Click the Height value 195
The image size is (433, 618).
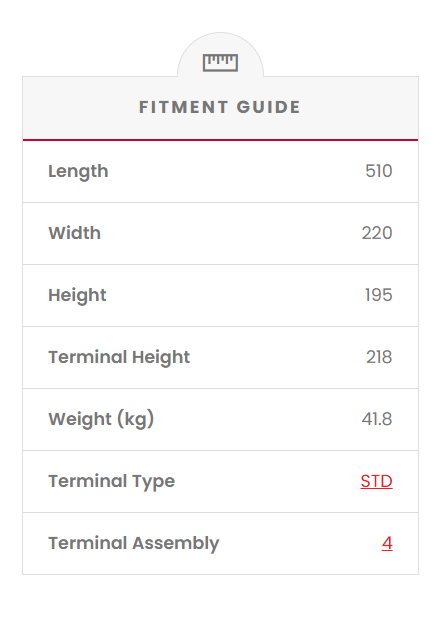pos(379,295)
